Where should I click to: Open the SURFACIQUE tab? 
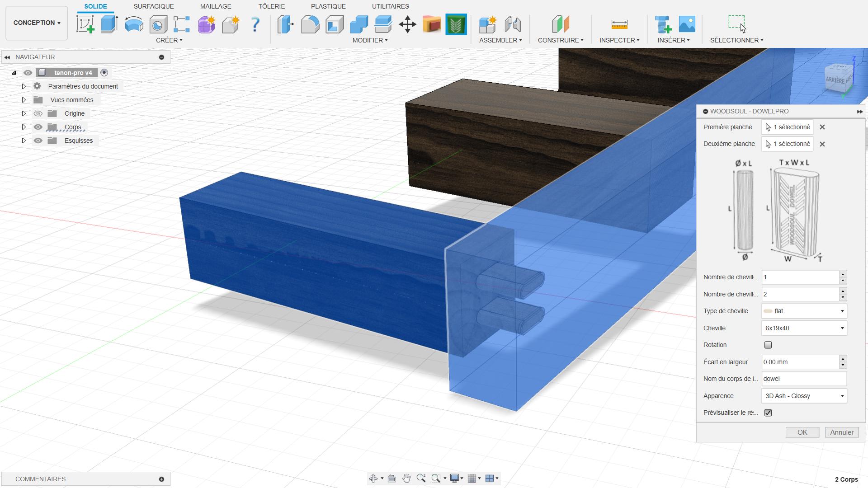pyautogui.click(x=153, y=6)
